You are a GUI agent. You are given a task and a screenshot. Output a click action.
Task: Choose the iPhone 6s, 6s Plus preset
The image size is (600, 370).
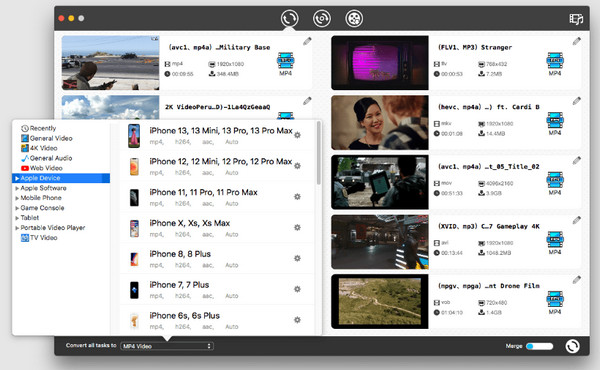(x=217, y=320)
